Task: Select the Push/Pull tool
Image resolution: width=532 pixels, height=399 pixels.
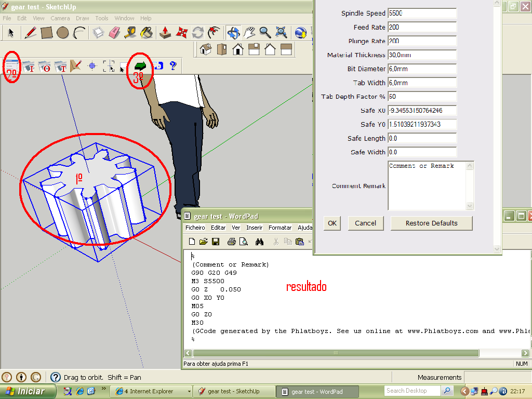Action: click(165, 33)
